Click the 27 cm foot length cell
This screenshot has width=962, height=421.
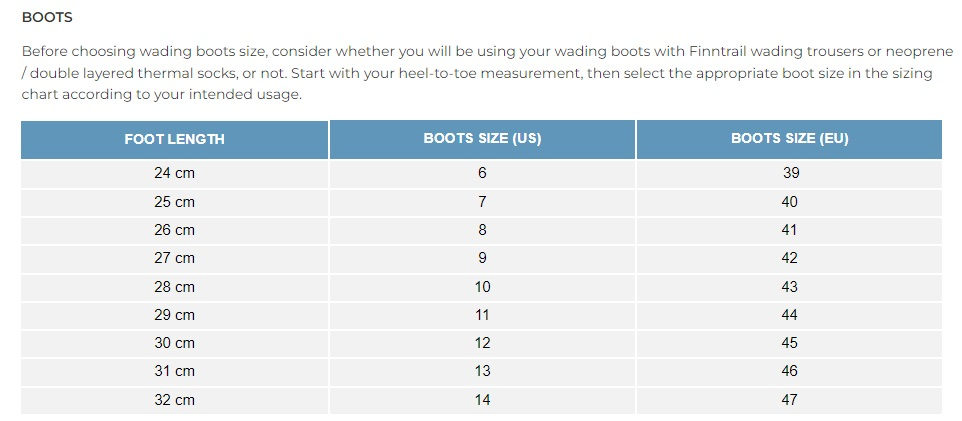point(175,258)
